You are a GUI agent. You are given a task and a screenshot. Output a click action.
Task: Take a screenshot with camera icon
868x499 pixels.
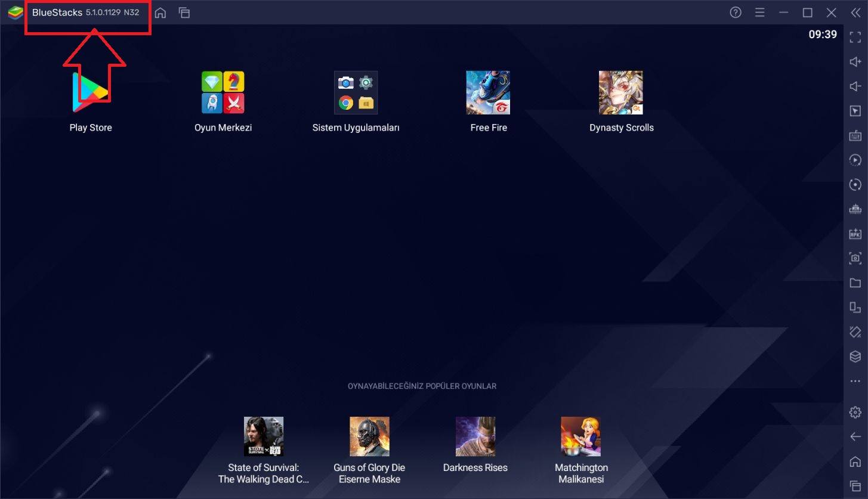click(855, 258)
